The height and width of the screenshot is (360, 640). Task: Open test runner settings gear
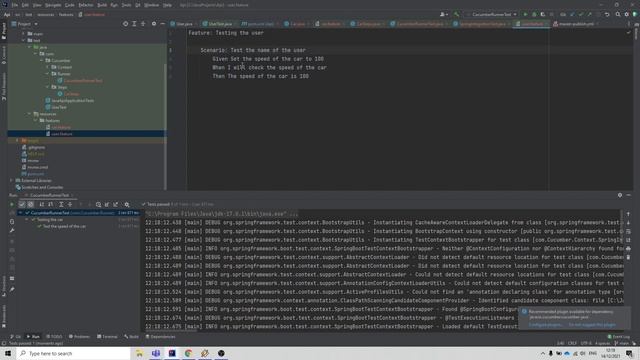tap(127, 204)
